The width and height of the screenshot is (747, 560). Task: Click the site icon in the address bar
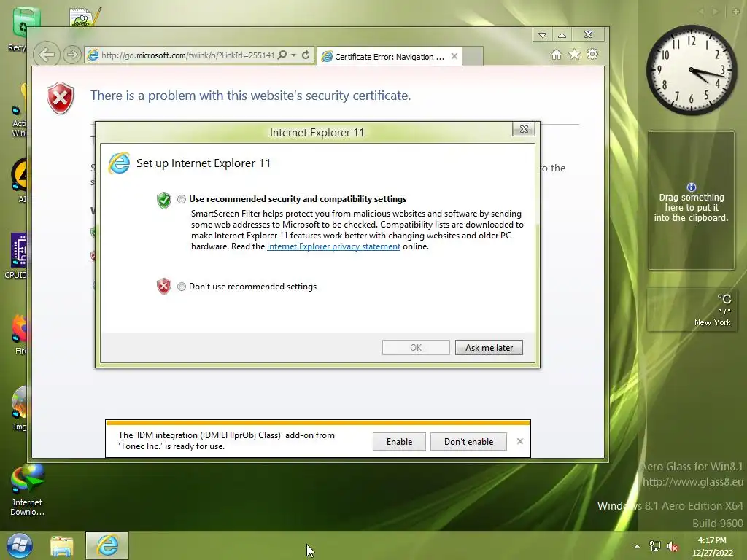[x=93, y=55]
